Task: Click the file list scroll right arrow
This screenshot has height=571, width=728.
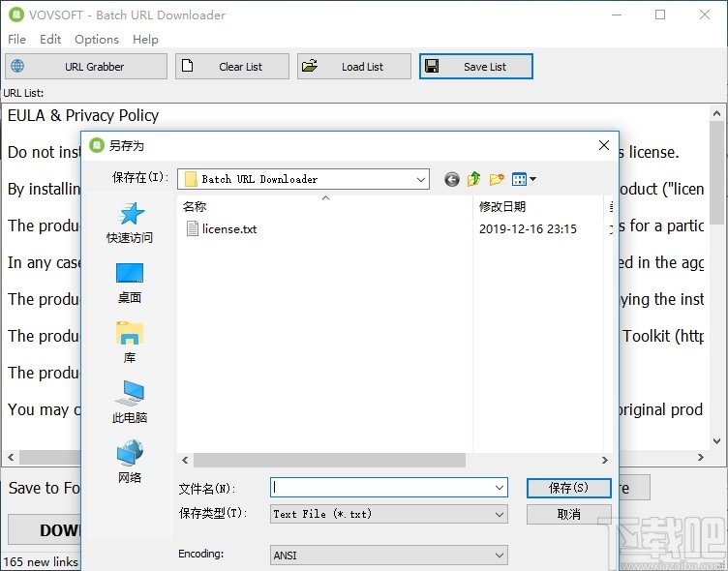Action: coord(604,460)
